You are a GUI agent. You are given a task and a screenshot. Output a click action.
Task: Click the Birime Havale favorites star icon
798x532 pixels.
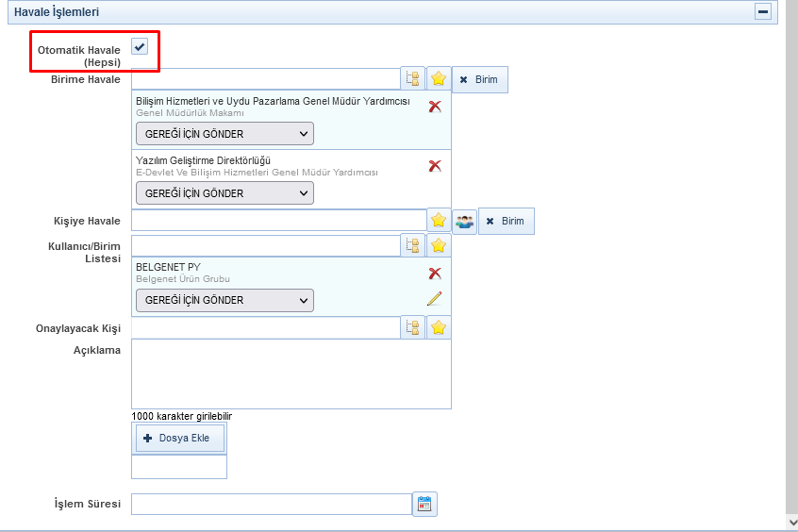coord(438,79)
